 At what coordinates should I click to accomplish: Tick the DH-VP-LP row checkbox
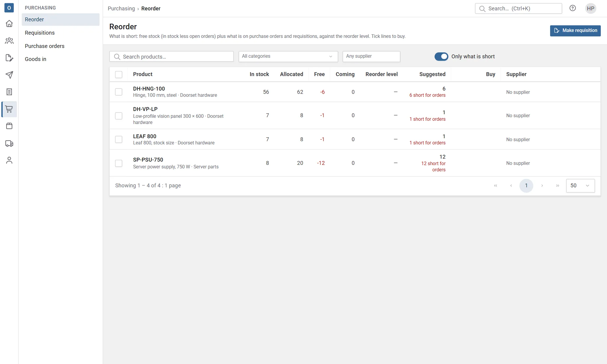point(118,116)
